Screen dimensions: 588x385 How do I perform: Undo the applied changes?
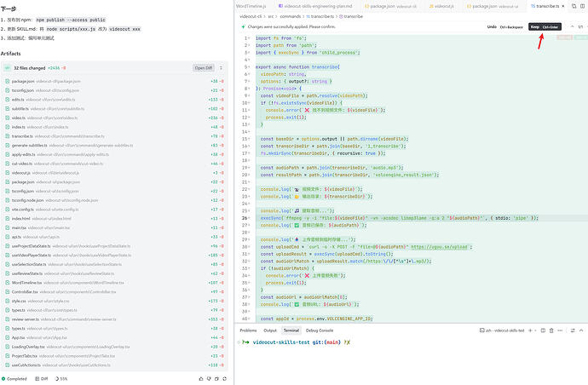[492, 26]
